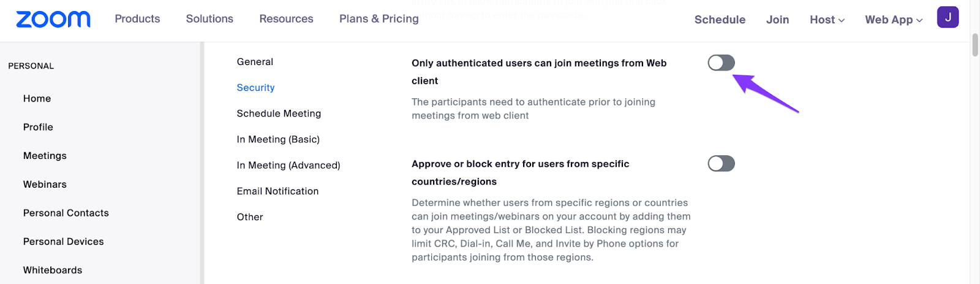Click the Join link
The width and height of the screenshot is (980, 284).
pyautogui.click(x=777, y=20)
